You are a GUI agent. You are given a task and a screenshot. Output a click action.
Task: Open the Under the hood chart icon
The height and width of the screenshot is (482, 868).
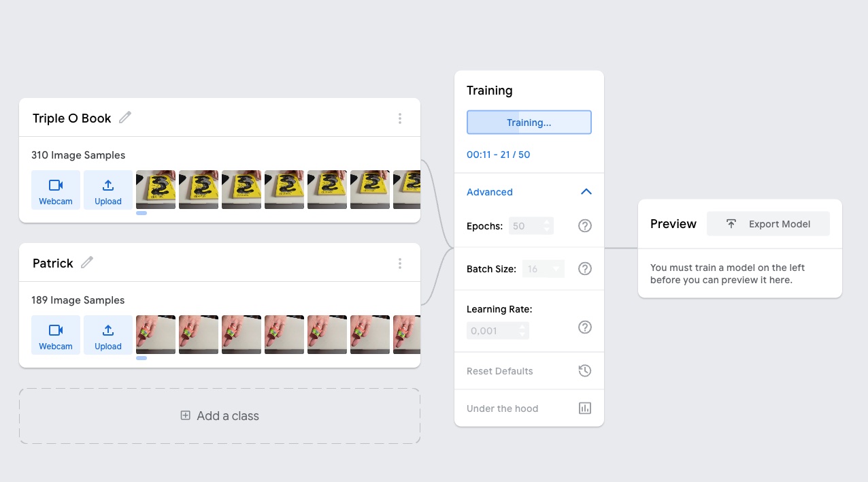click(585, 408)
